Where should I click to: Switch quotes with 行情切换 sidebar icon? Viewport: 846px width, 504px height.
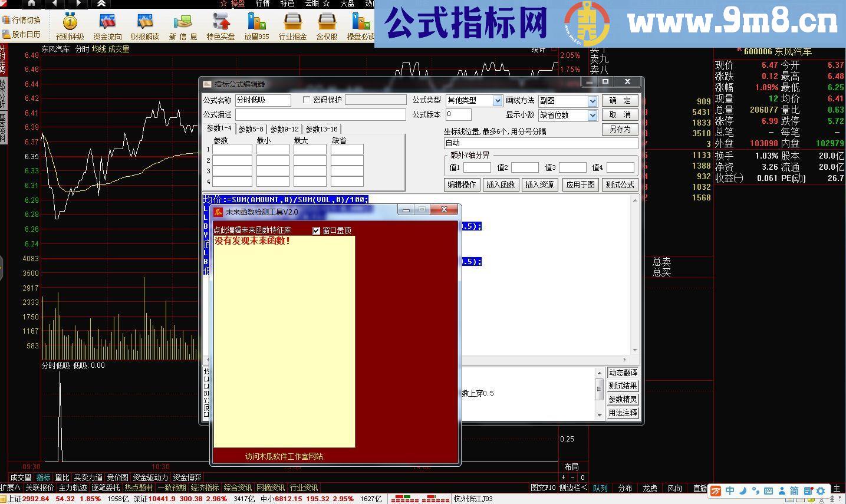pos(24,20)
